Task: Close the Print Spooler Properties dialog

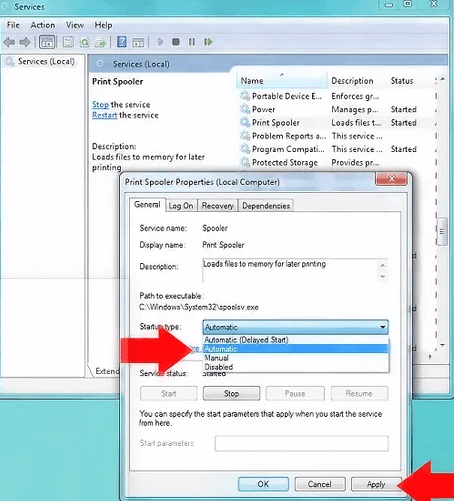Action: click(392, 179)
